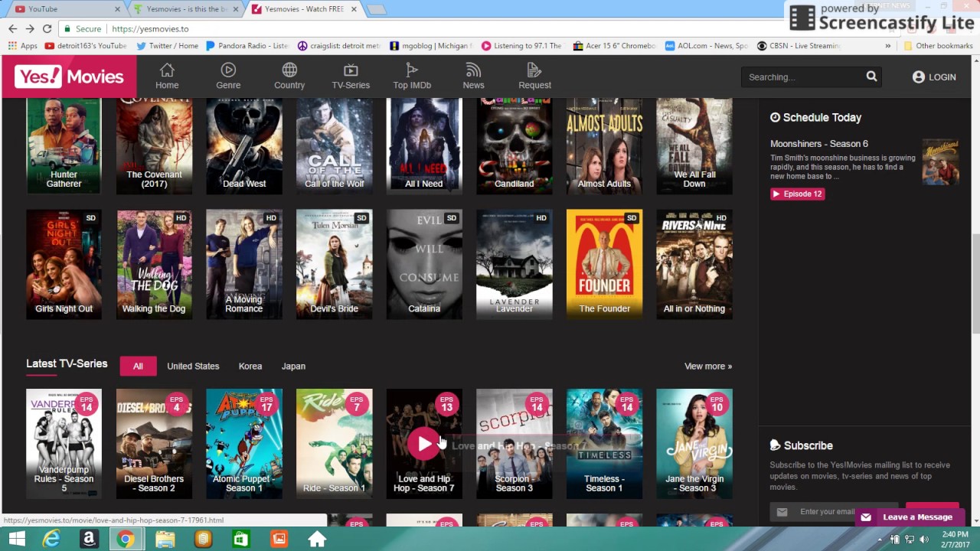Viewport: 980px width, 551px height.
Task: Open The Founder movie poster
Action: click(604, 264)
